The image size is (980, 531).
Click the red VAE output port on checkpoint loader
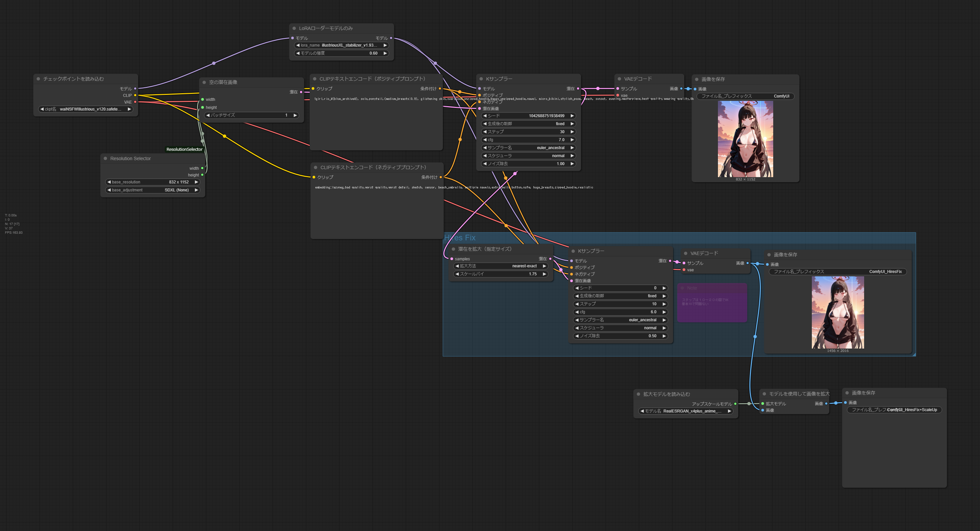[x=135, y=102]
